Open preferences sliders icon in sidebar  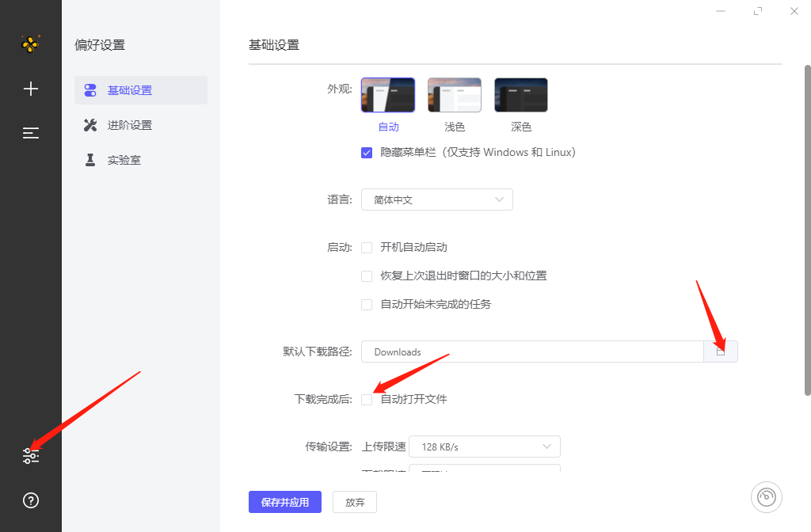coord(31,455)
